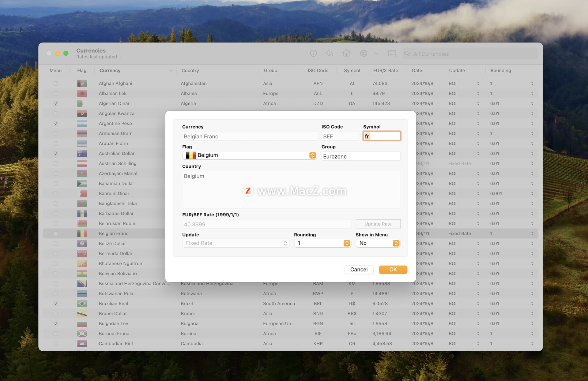The width and height of the screenshot is (588, 381).
Task: Click the Botswanan Pula flag icon
Action: click(x=82, y=293)
